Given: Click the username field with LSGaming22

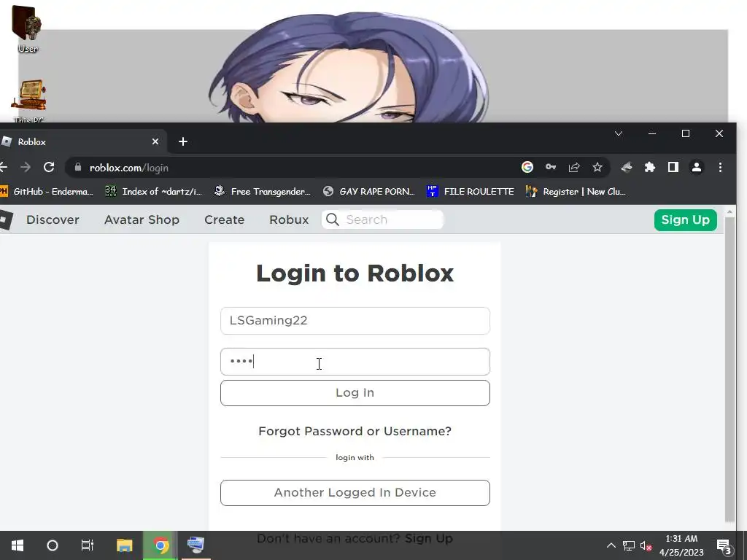Looking at the screenshot, I should [355, 321].
